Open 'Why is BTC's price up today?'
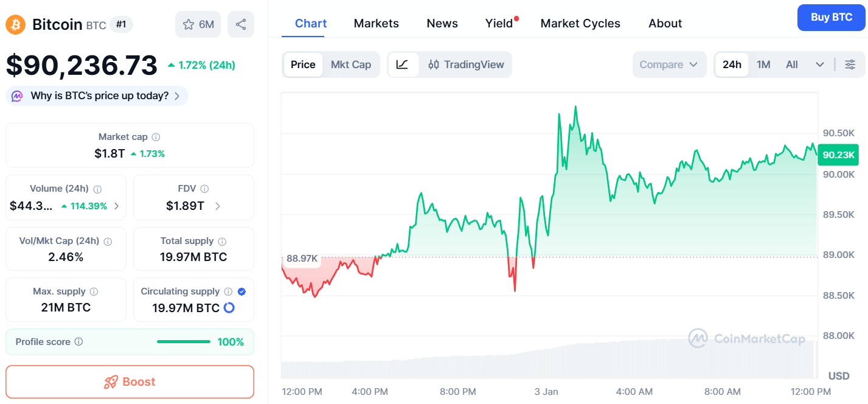Image resolution: width=868 pixels, height=404 pixels. click(97, 96)
